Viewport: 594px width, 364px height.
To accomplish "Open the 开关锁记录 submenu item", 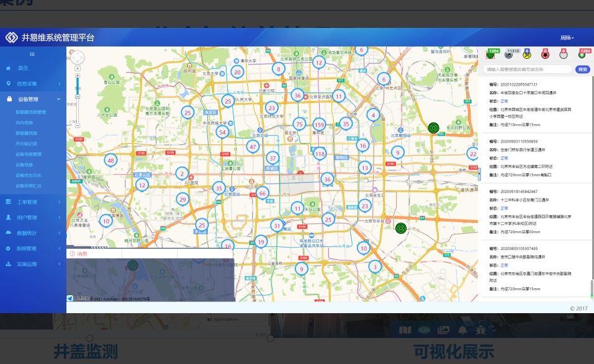I will (x=26, y=144).
